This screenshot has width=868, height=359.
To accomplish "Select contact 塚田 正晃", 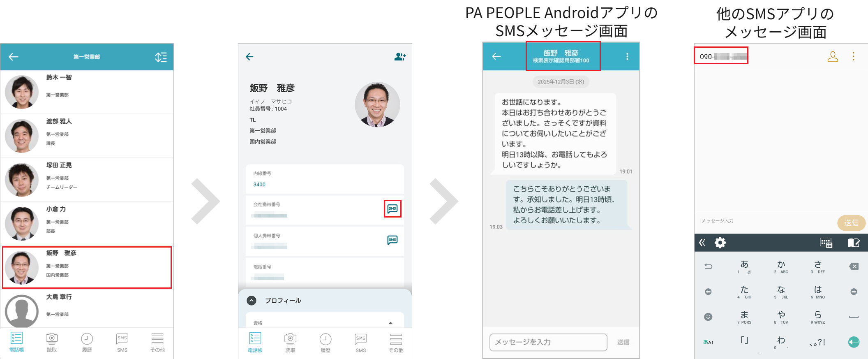I will tap(87, 180).
